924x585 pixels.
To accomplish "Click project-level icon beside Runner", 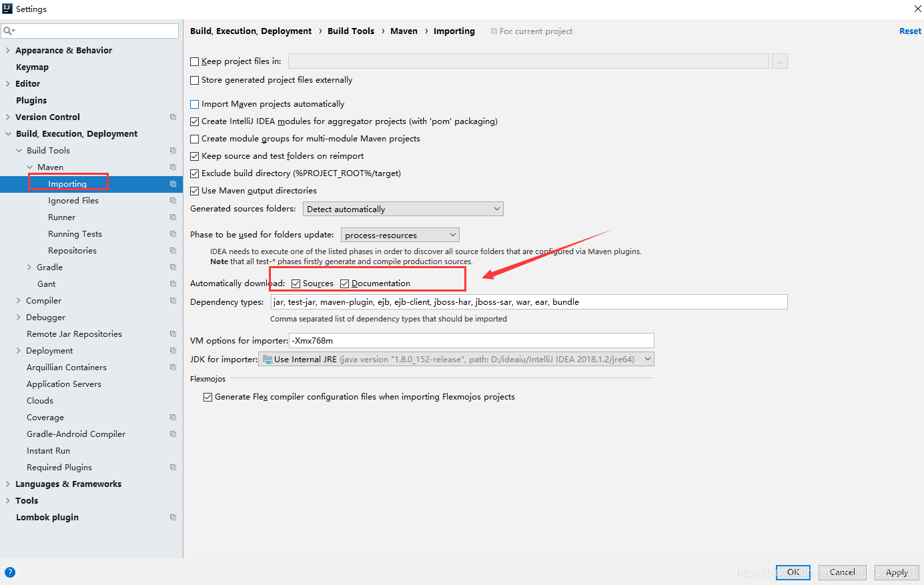I will [x=173, y=217].
